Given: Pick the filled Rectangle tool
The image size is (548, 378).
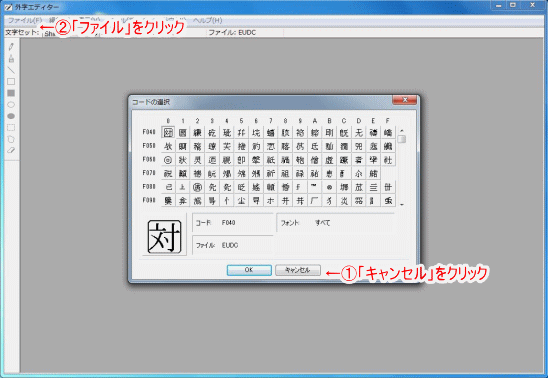Looking at the screenshot, I should tap(11, 93).
